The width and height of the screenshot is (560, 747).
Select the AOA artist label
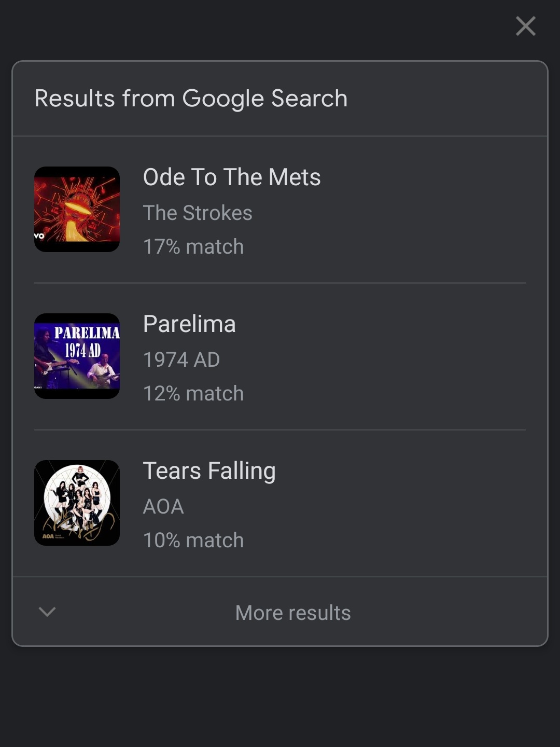[163, 507]
